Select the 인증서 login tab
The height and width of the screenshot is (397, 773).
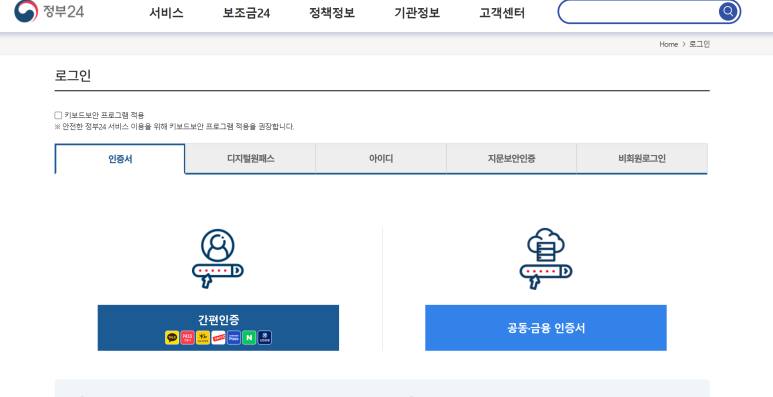(x=120, y=159)
